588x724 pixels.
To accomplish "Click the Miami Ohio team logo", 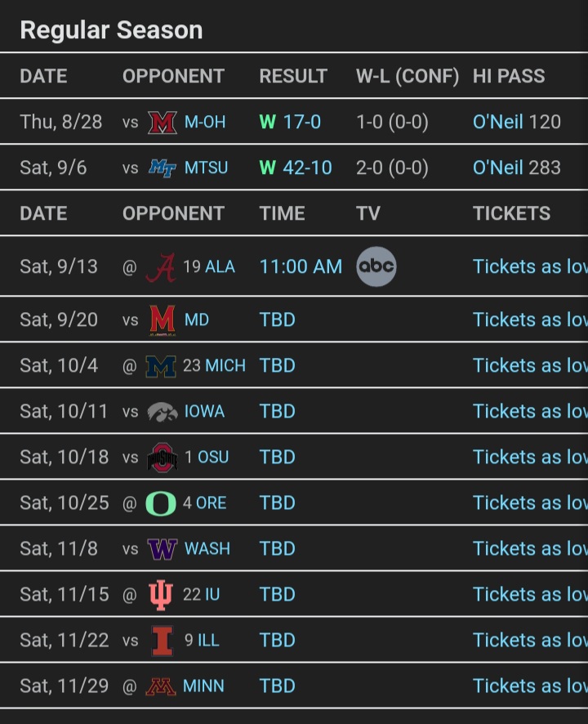I will pos(163,123).
